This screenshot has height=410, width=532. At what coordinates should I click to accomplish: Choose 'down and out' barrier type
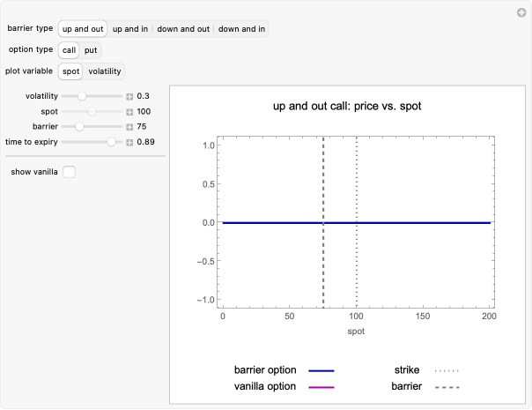(x=183, y=29)
